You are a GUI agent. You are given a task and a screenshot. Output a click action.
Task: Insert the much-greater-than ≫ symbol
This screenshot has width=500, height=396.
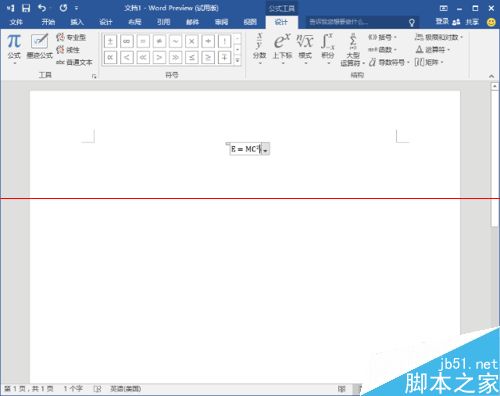click(175, 57)
